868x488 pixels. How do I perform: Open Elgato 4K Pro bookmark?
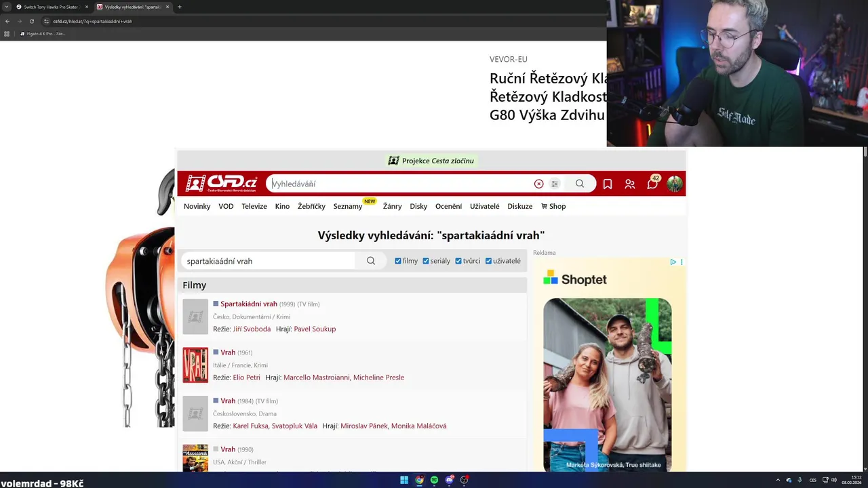pyautogui.click(x=43, y=33)
